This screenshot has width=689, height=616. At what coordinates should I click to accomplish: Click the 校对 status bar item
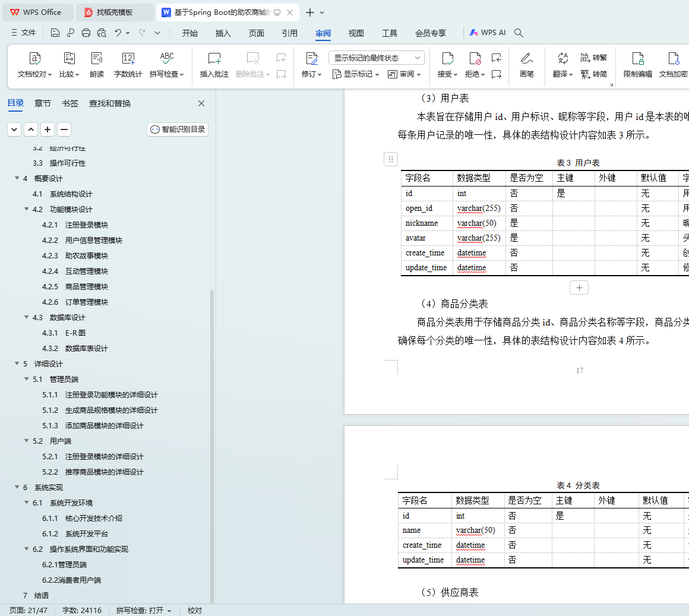coord(195,611)
